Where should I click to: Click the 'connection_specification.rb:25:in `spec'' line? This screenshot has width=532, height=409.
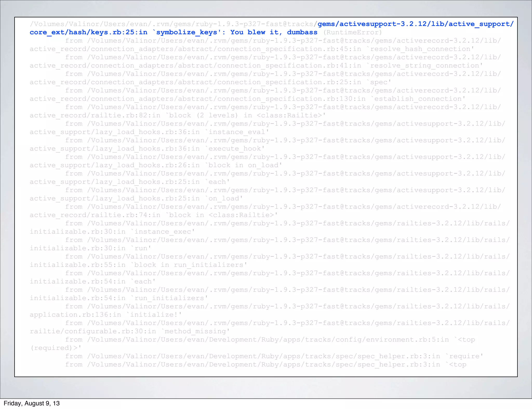click(x=210, y=82)
